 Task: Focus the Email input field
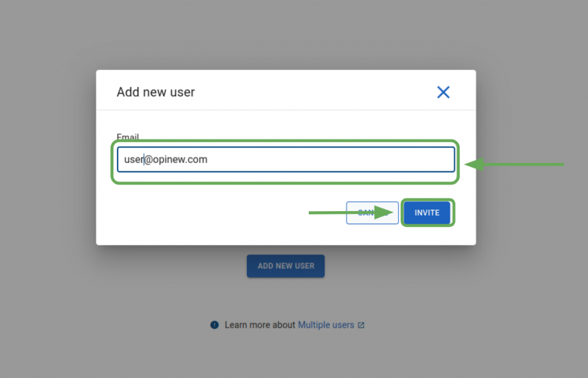[285, 159]
